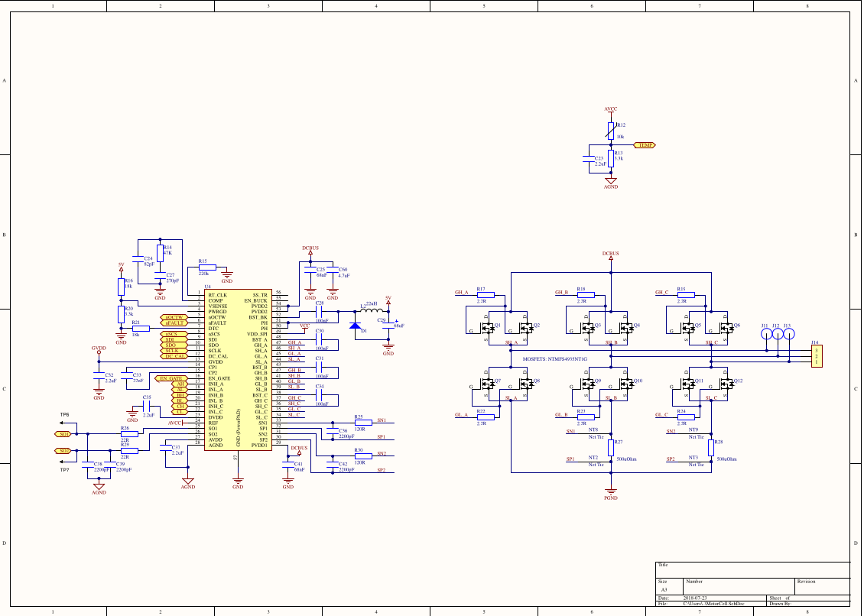
Task: Click MOSFET symbol Q2
Action: [x=527, y=327]
